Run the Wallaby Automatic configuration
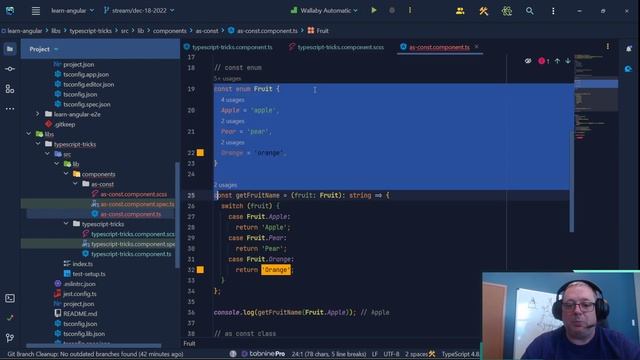The height and width of the screenshot is (360, 640). [x=374, y=11]
